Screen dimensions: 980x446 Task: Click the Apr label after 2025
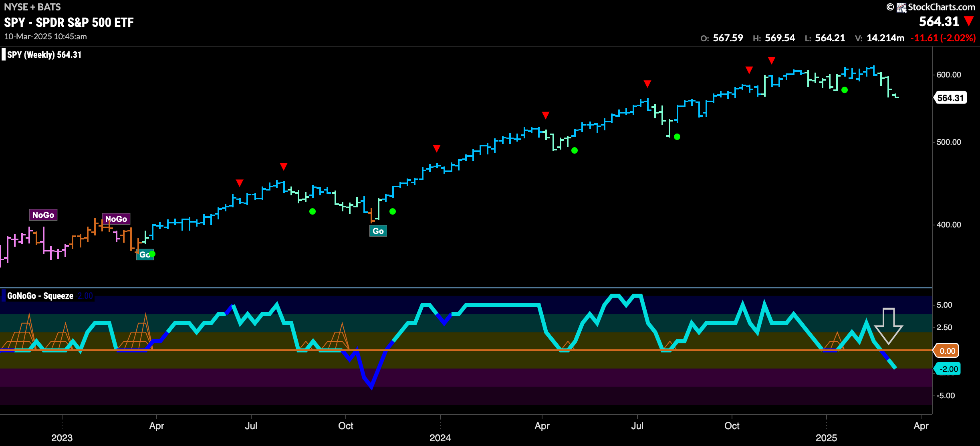[921, 426]
